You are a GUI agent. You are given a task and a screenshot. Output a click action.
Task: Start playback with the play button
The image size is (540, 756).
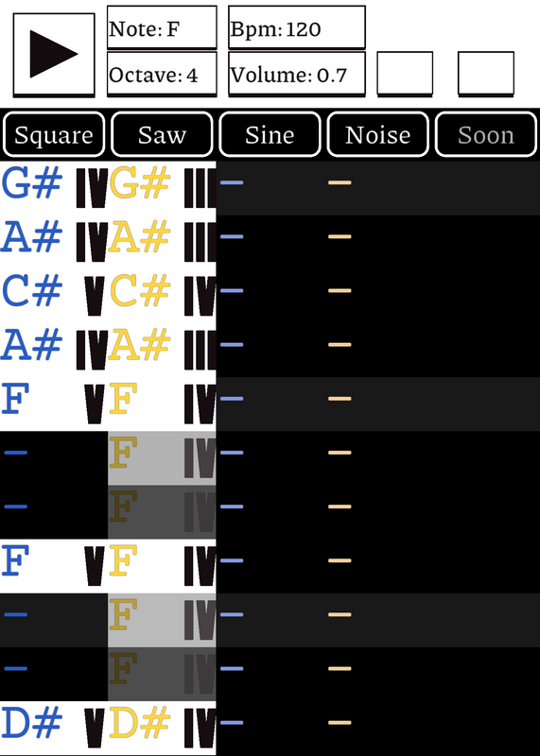pyautogui.click(x=54, y=55)
